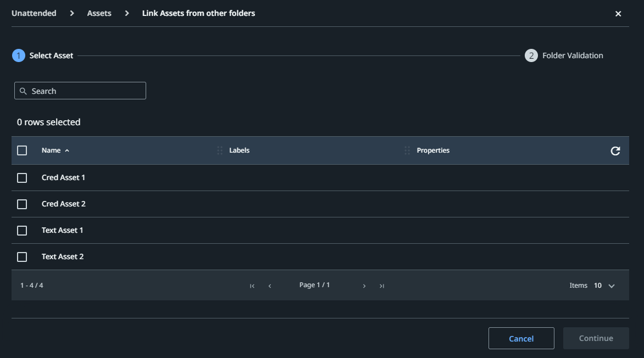Refresh the assets table
Screen dimensions: 644x358
pos(616,150)
